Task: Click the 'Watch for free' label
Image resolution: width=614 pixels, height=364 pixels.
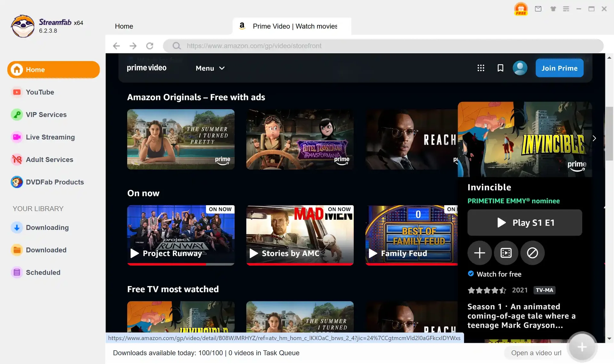Action: pyautogui.click(x=499, y=274)
